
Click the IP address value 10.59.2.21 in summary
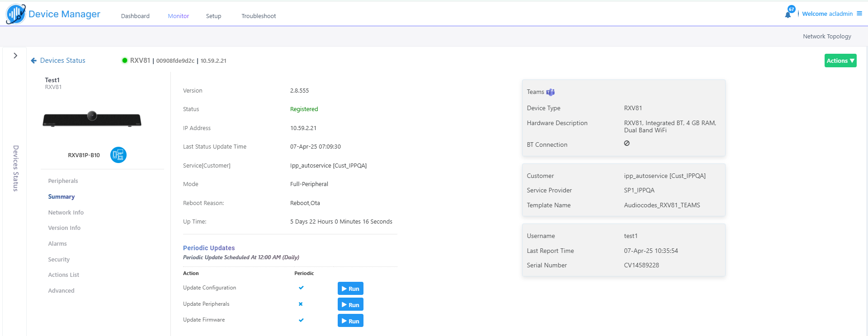(303, 128)
